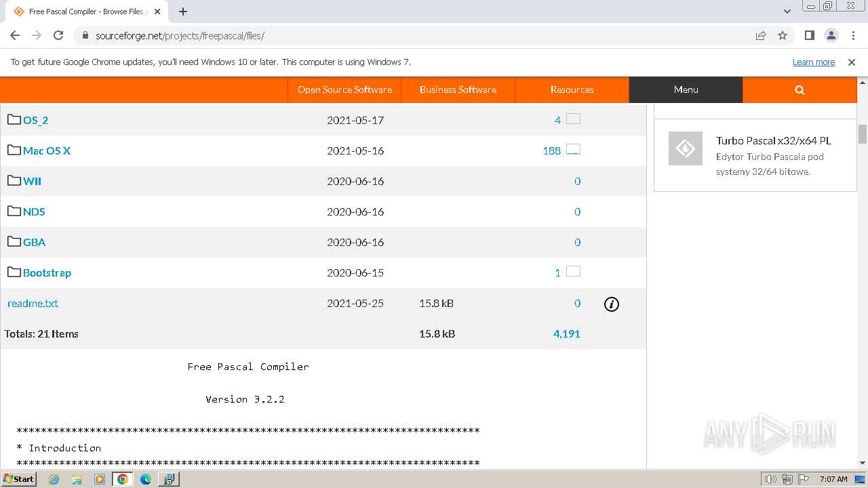This screenshot has width=868, height=488.
Task: Open Chrome three-dot menu
Action: [x=853, y=35]
